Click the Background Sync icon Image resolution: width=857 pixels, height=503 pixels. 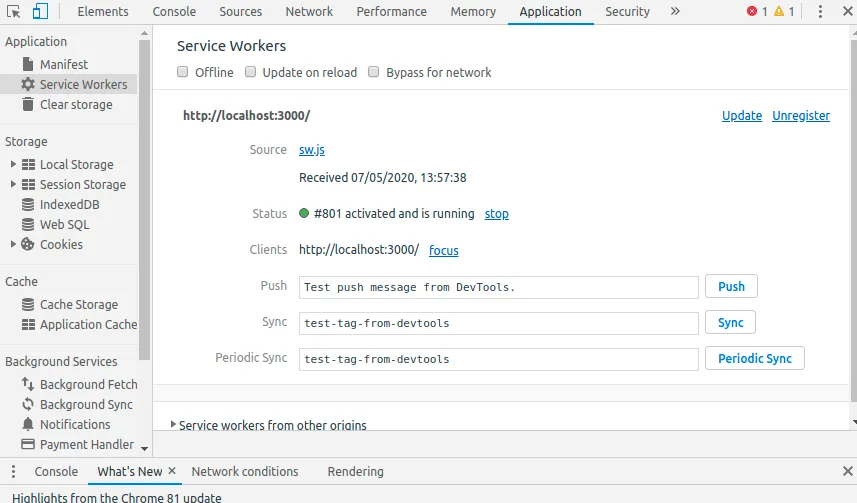click(28, 405)
